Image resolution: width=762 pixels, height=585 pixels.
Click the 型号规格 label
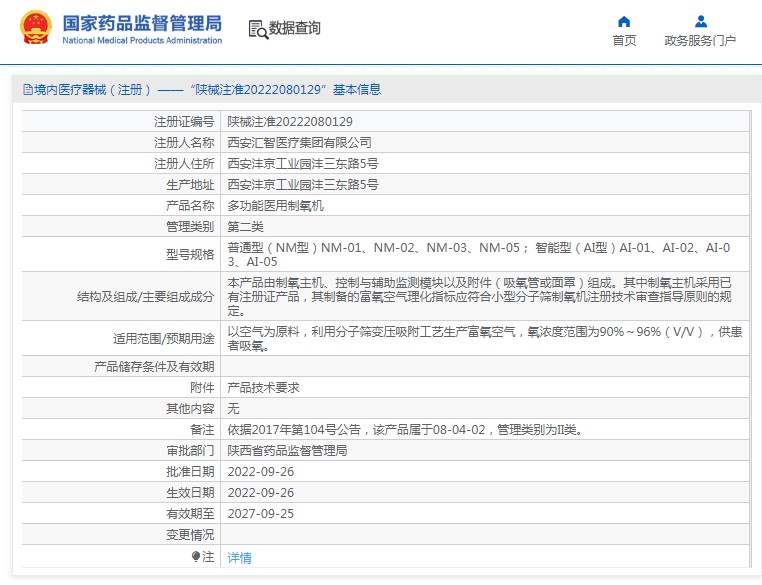[190, 254]
